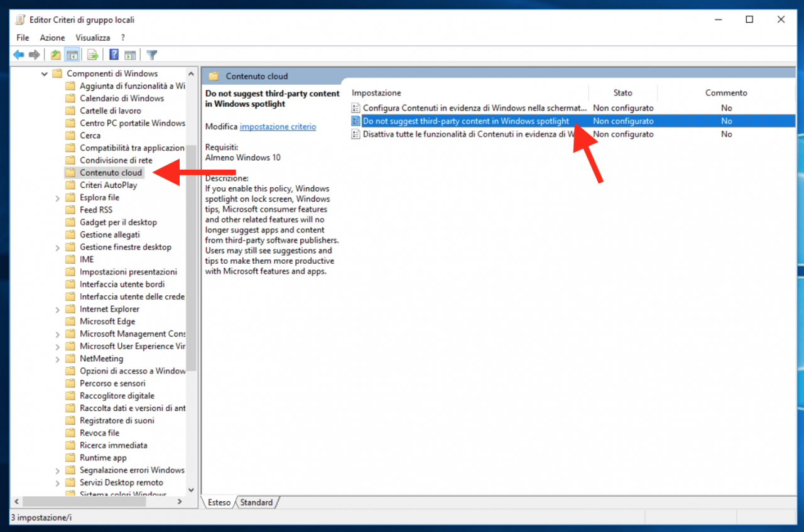
Task: Expand the Esplora file node arrow
Action: point(58,198)
